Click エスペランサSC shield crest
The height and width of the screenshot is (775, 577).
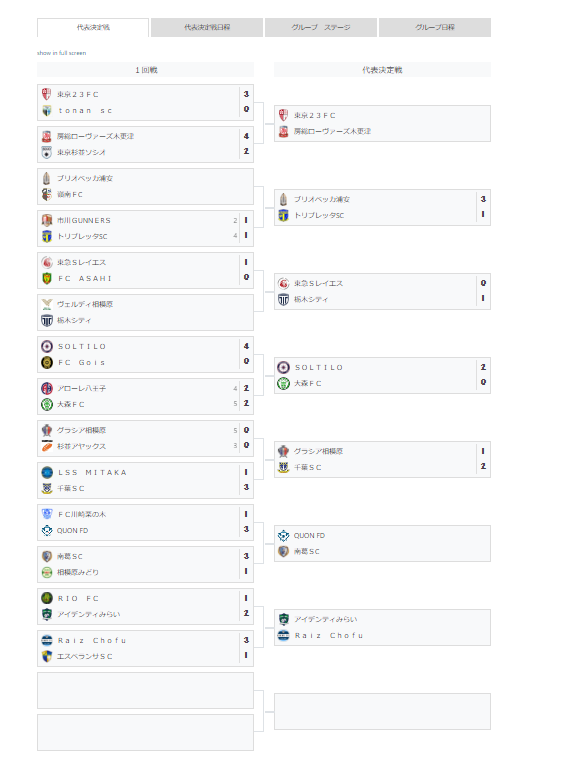[x=47, y=656]
